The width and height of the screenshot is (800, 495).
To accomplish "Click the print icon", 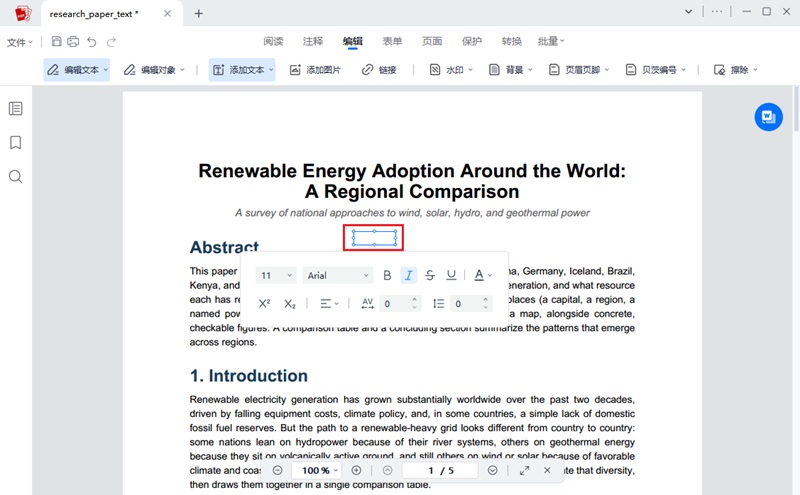I will point(73,41).
